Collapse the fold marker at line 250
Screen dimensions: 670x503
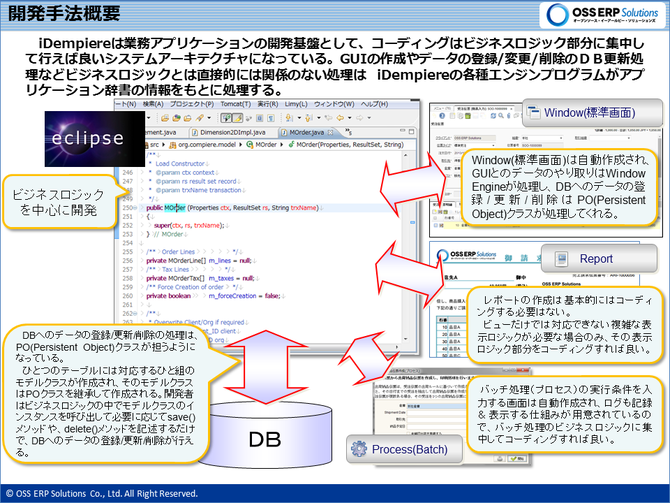(135, 208)
